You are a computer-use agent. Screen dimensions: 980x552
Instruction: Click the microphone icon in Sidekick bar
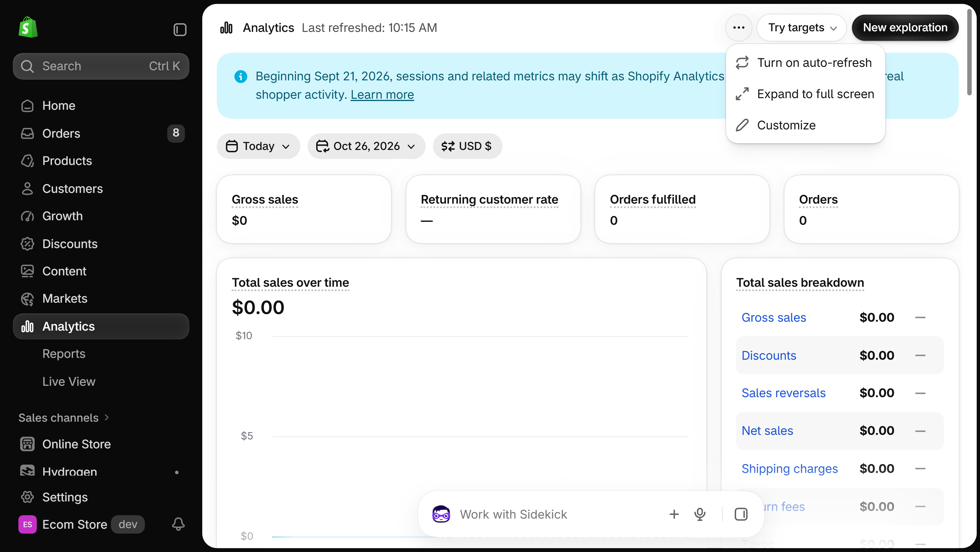point(700,514)
